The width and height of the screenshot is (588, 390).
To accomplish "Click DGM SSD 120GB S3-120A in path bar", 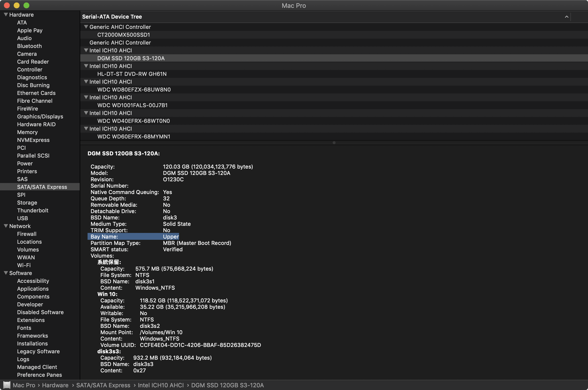I will (x=227, y=385).
